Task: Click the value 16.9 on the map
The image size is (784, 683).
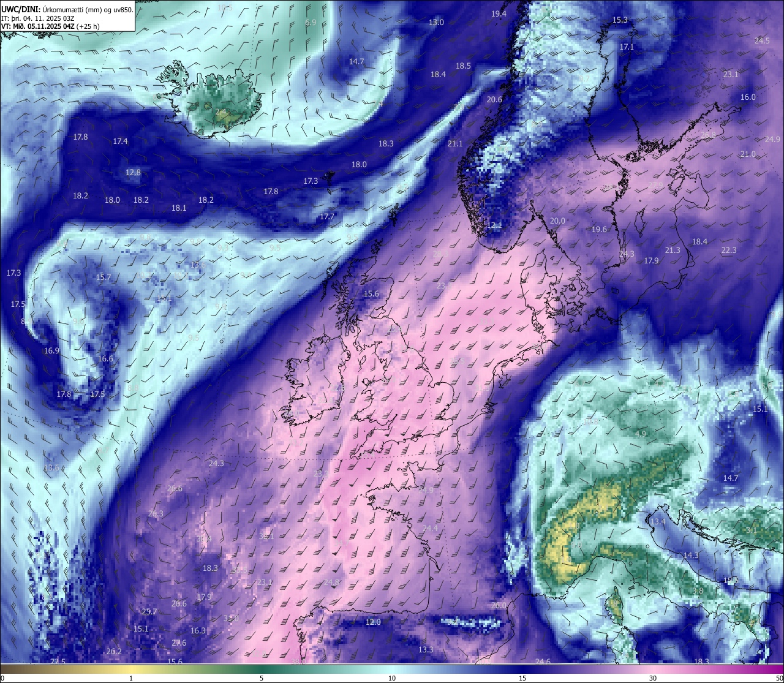Action: [51, 350]
